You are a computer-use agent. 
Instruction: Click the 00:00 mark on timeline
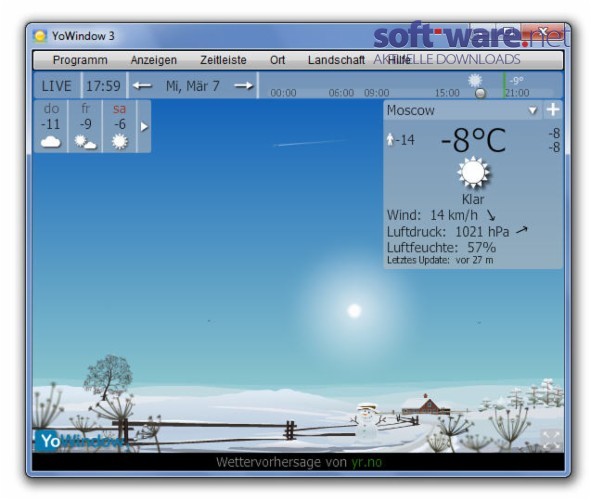[283, 93]
